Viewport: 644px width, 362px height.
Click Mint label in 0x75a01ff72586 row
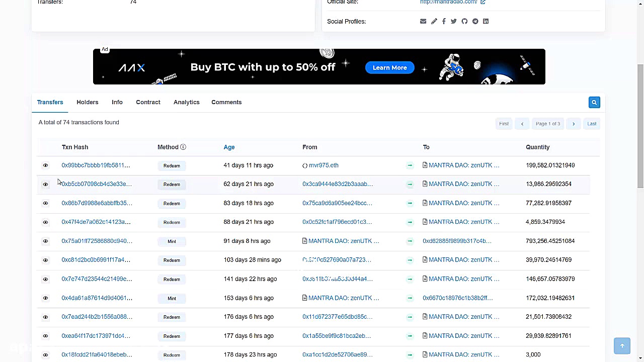(x=172, y=241)
